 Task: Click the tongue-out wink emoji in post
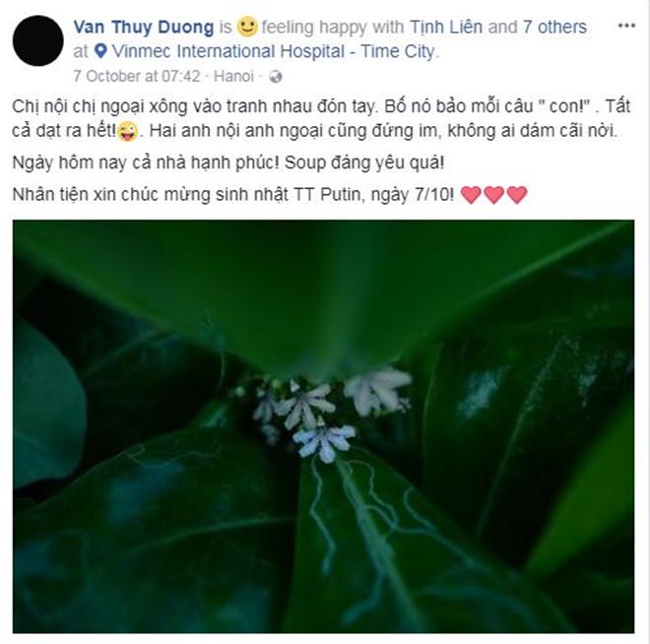pos(128,132)
